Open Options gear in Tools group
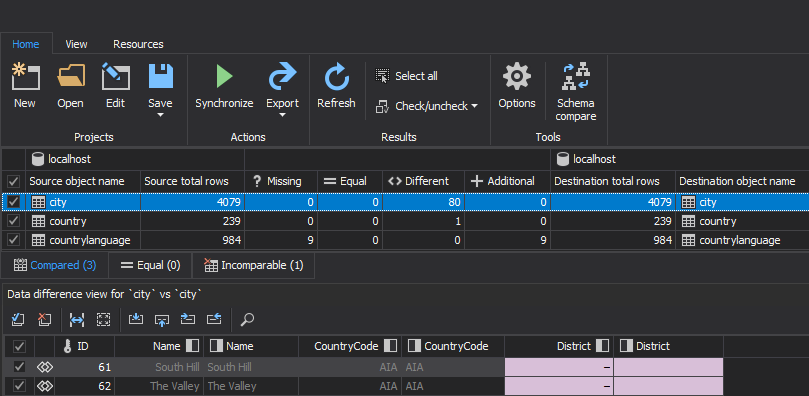This screenshot has width=809, height=396. pyautogui.click(x=516, y=76)
